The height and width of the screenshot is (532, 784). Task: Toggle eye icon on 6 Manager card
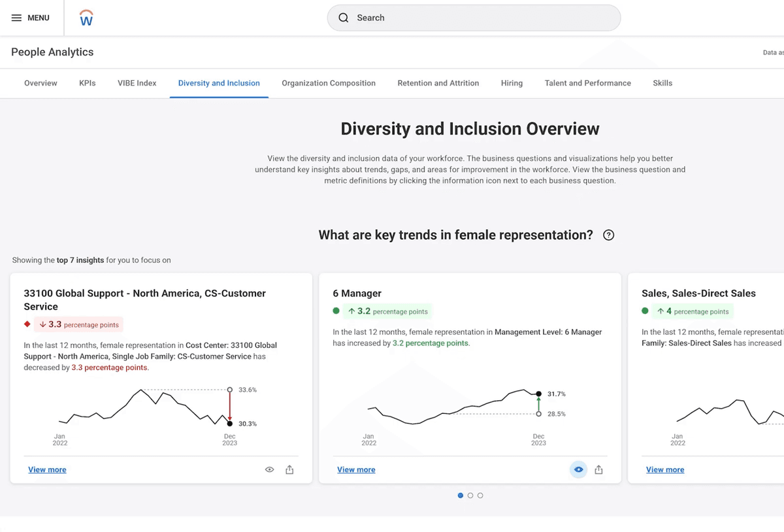[578, 469]
